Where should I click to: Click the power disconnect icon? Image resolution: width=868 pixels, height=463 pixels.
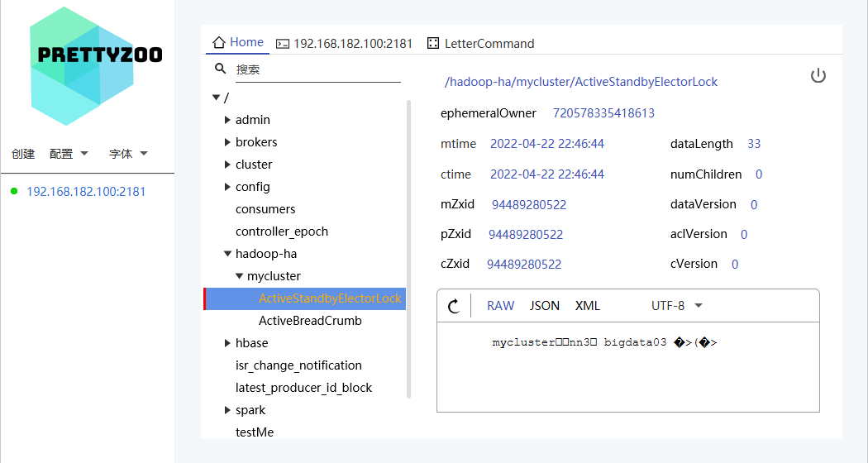click(x=818, y=75)
